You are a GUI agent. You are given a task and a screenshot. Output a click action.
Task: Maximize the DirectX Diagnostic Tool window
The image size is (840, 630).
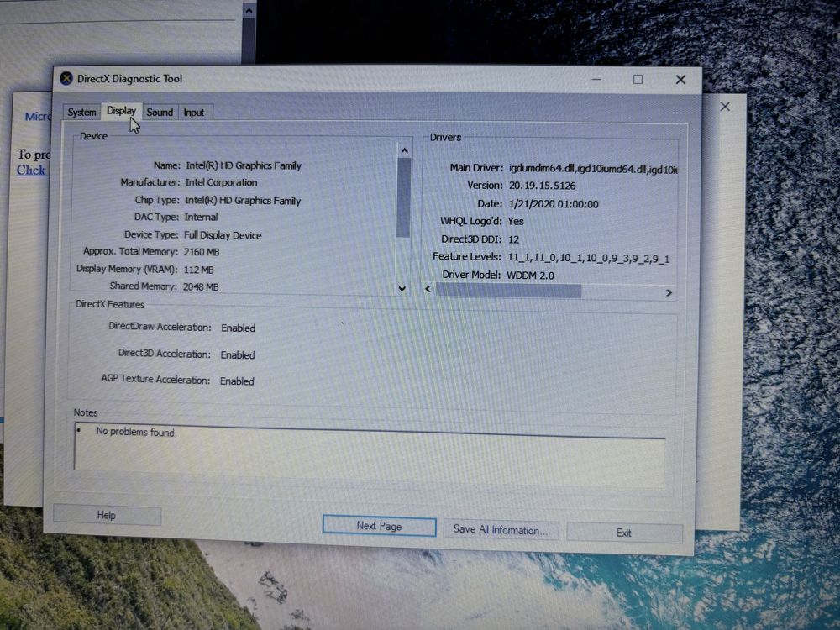click(638, 79)
